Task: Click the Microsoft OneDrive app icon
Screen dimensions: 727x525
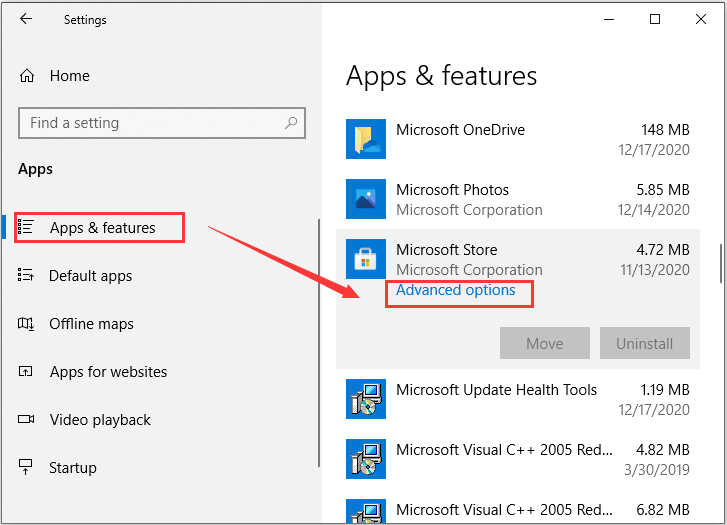Action: (366, 139)
